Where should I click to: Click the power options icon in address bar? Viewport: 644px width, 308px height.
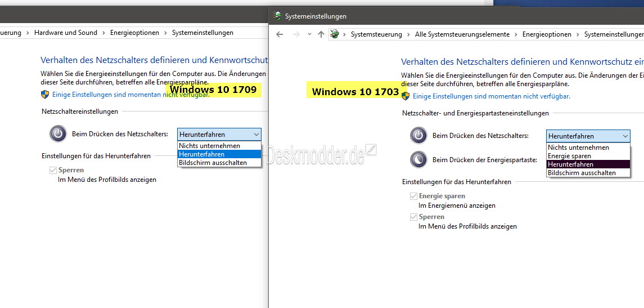334,34
